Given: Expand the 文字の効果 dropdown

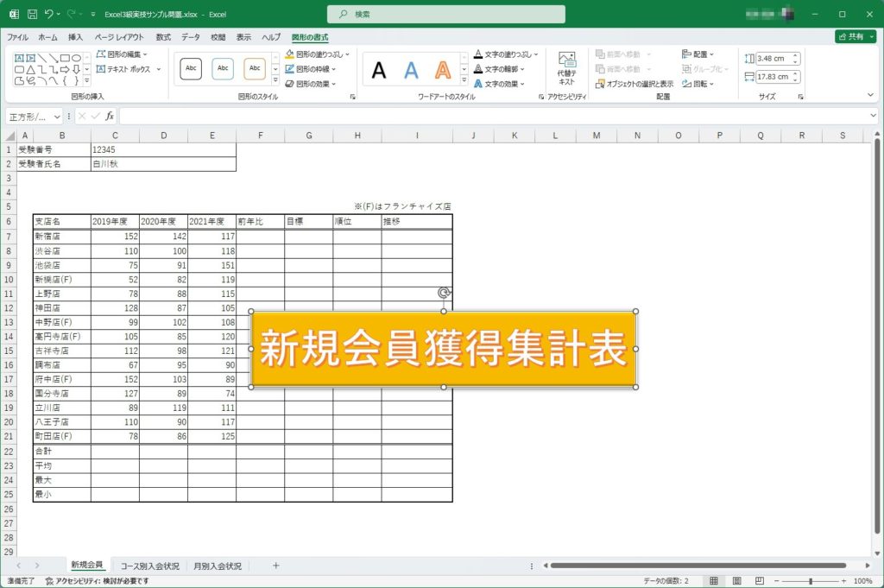Looking at the screenshot, I should click(x=506, y=84).
